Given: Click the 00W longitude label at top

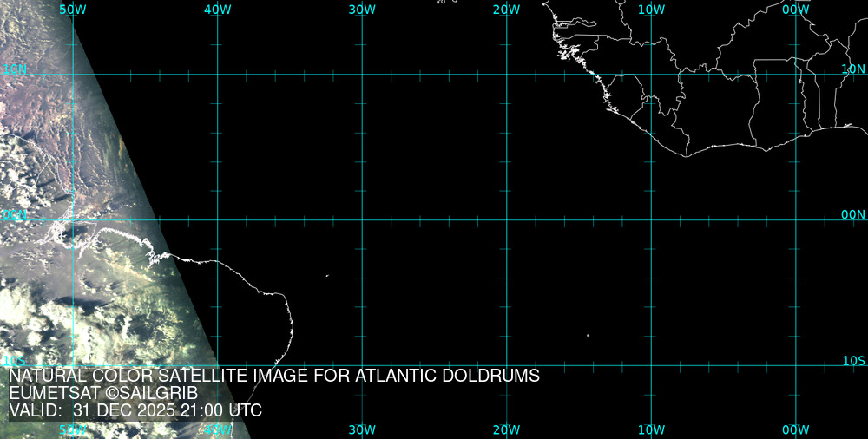Looking at the screenshot, I should [795, 10].
